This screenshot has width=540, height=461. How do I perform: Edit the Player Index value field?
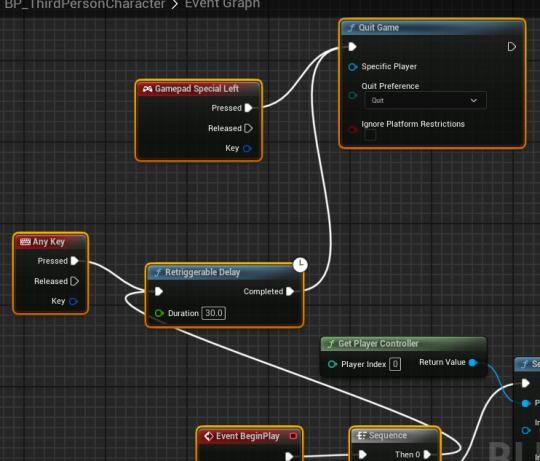[x=395, y=364]
